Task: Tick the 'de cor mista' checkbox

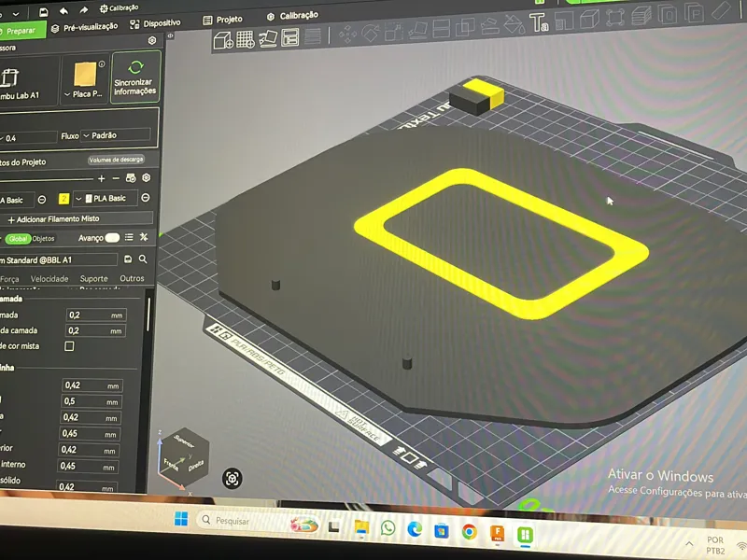Action: pyautogui.click(x=69, y=346)
